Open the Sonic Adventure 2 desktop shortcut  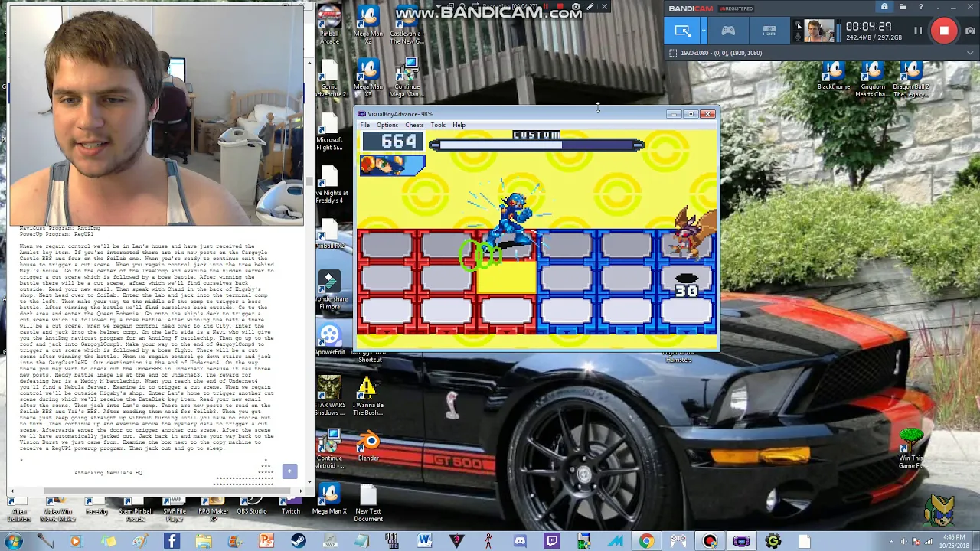click(329, 78)
